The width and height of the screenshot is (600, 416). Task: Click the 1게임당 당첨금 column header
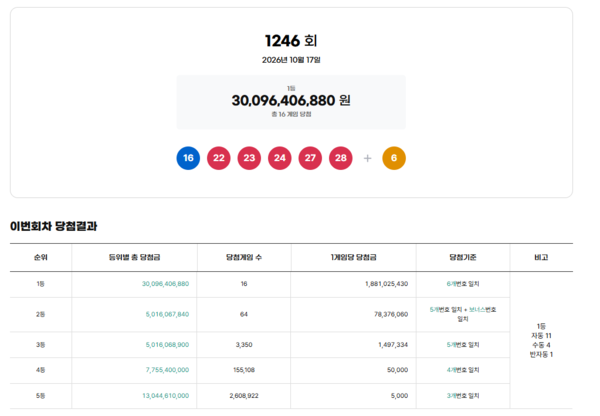pos(353,257)
